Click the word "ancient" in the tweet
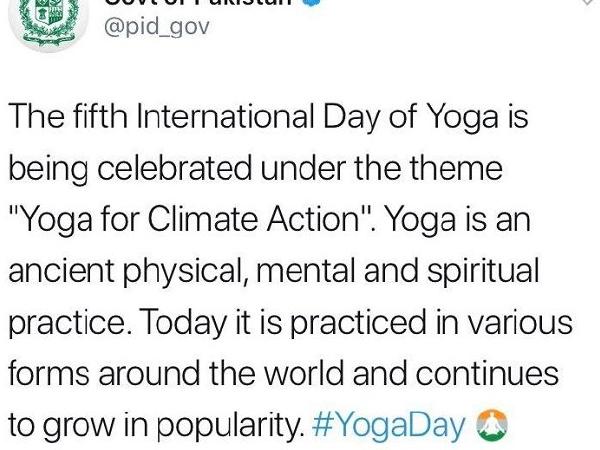This screenshot has width=600, height=450. click(x=61, y=271)
